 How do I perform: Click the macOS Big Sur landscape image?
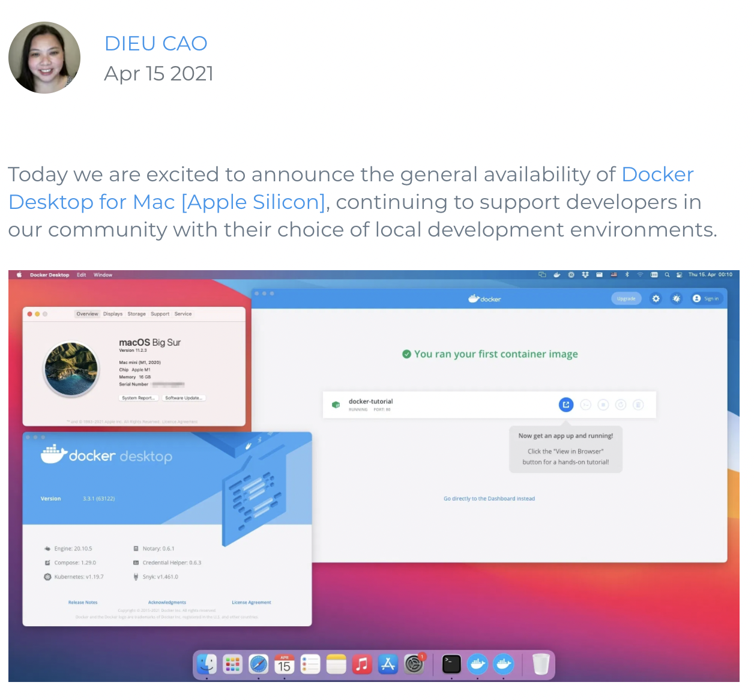coord(71,369)
